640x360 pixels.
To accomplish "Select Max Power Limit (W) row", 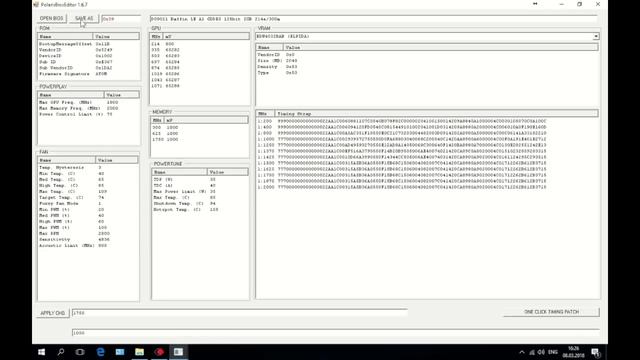I will click(200, 191).
